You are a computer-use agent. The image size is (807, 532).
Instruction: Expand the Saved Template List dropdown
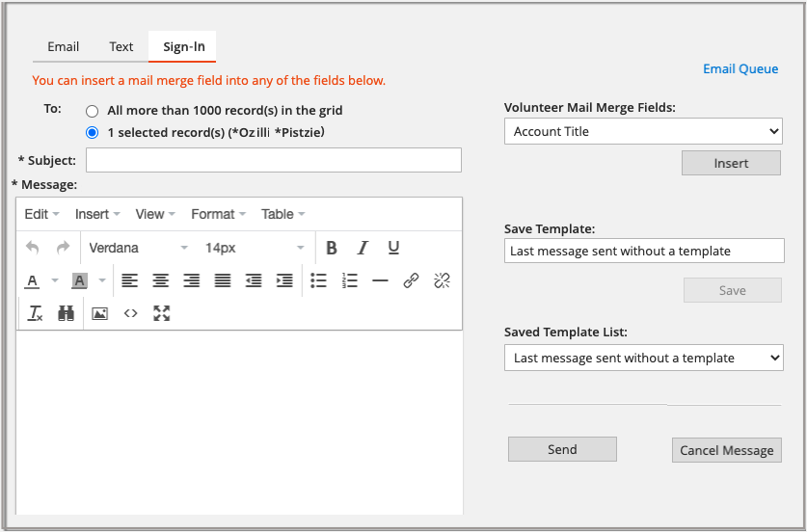click(642, 358)
